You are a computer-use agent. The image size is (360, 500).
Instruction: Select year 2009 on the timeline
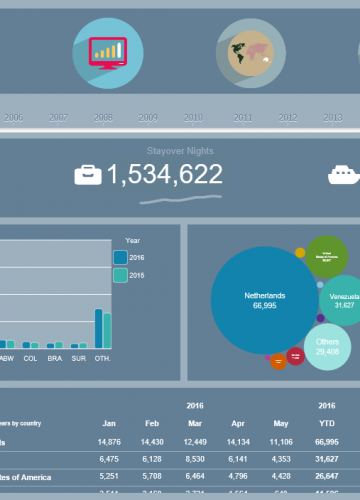click(148, 118)
